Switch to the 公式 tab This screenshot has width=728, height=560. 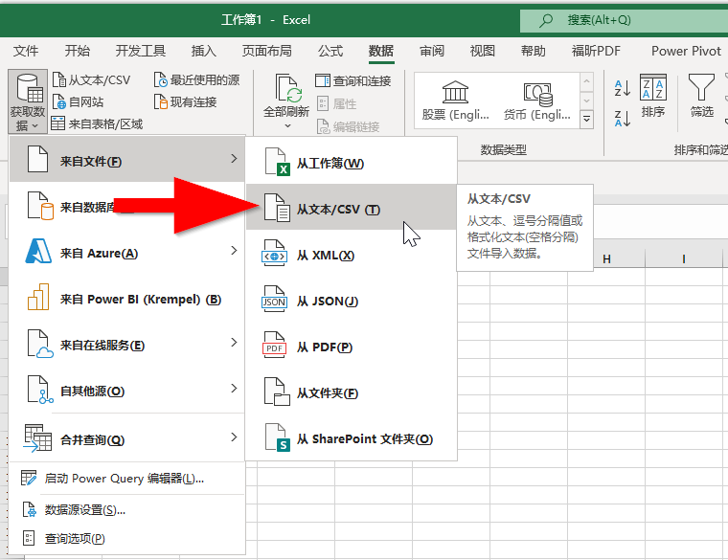tap(330, 51)
